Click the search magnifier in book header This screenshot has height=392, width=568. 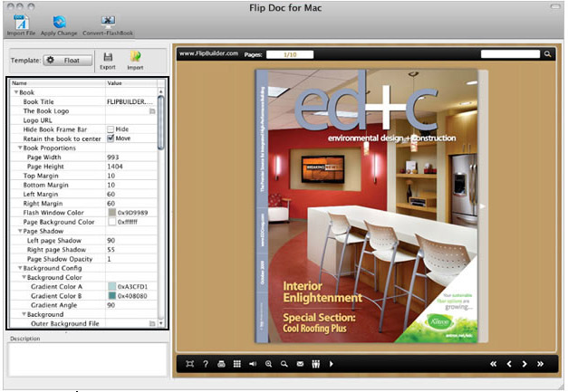547,54
